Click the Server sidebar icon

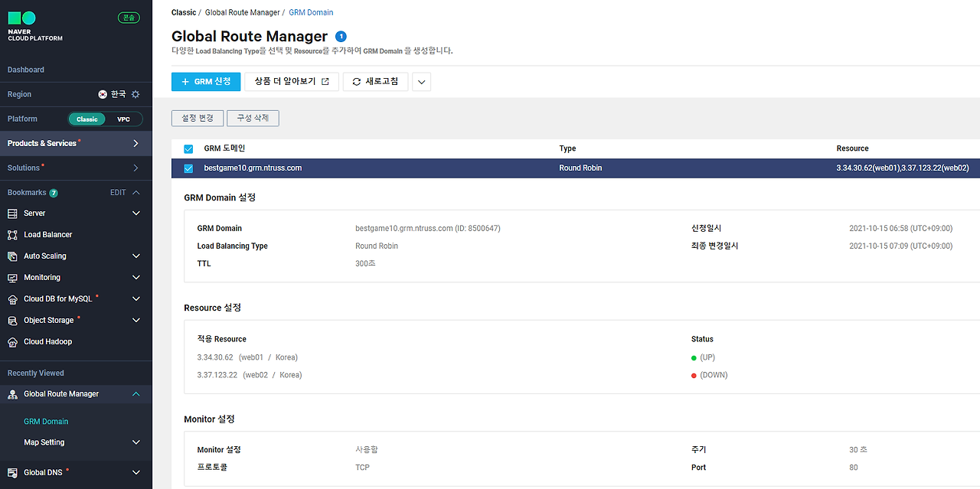point(12,214)
